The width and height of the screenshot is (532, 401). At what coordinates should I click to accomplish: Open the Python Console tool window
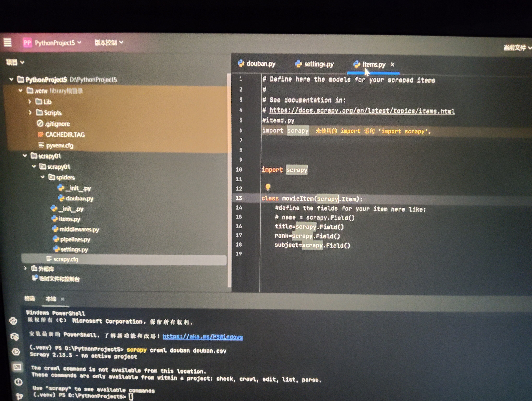click(x=13, y=321)
